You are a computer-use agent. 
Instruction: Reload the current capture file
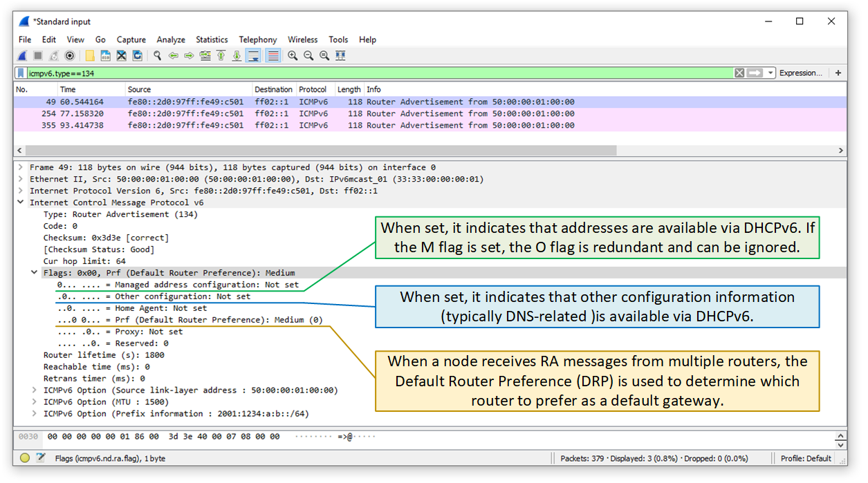(137, 55)
